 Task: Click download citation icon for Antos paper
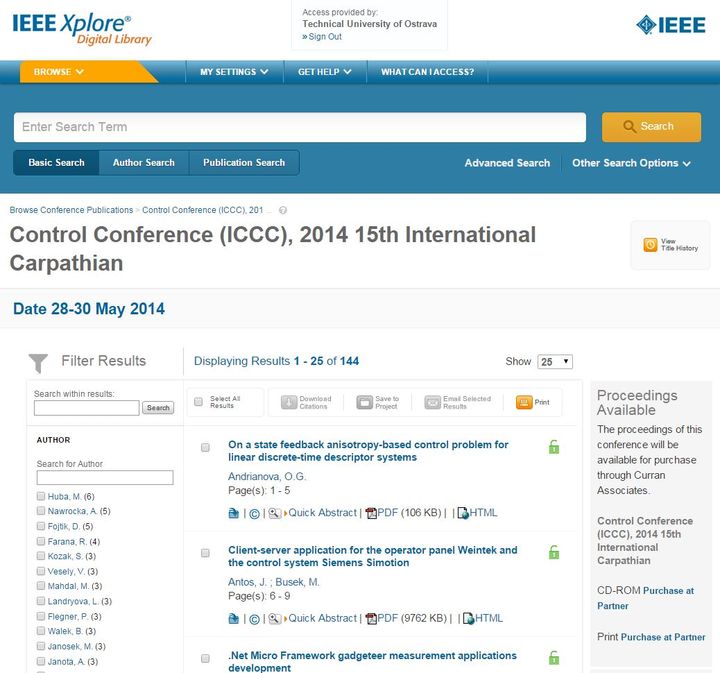[234, 619]
